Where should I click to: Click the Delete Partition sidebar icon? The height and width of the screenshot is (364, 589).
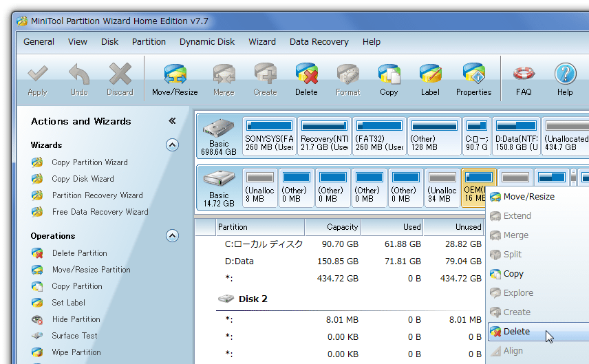[37, 253]
